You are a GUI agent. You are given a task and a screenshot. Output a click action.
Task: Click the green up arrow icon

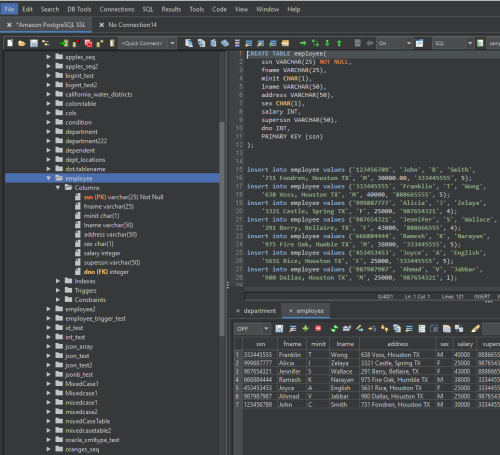click(339, 43)
